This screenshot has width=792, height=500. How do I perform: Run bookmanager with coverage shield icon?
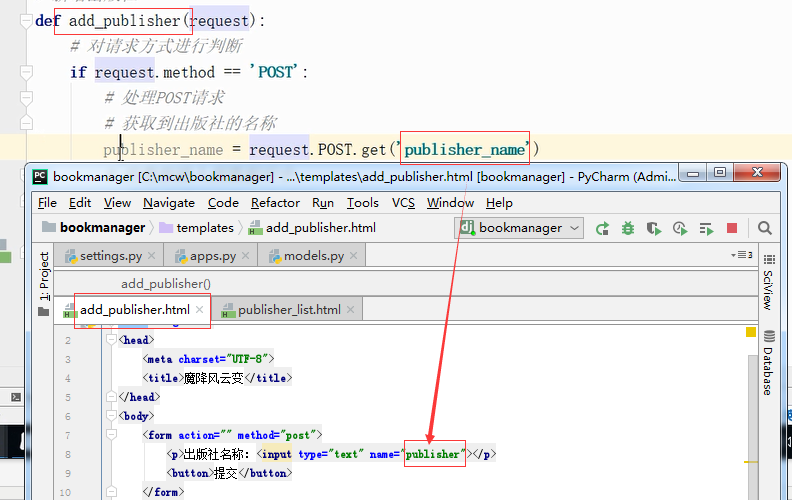[654, 229]
